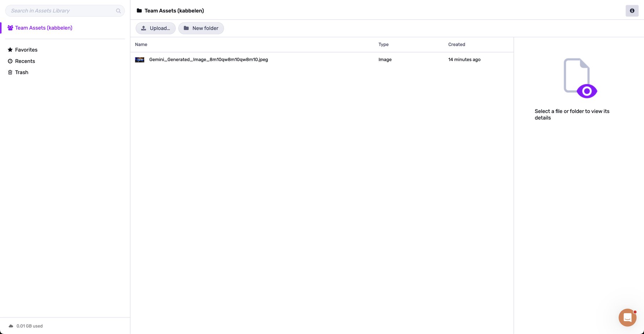Screen dimensions: 644x334
Task: Toggle the info details panel icon
Action: click(x=632, y=11)
